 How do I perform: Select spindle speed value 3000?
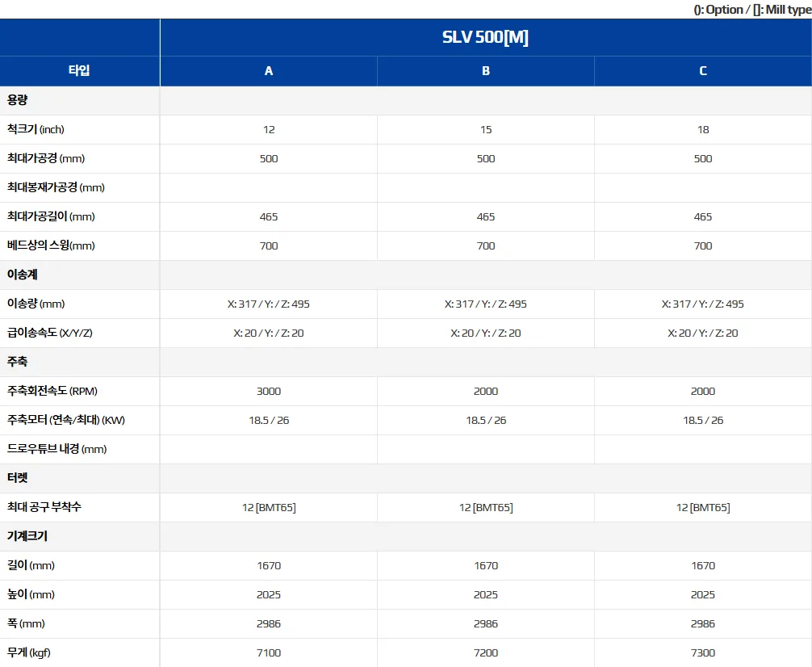tap(269, 392)
